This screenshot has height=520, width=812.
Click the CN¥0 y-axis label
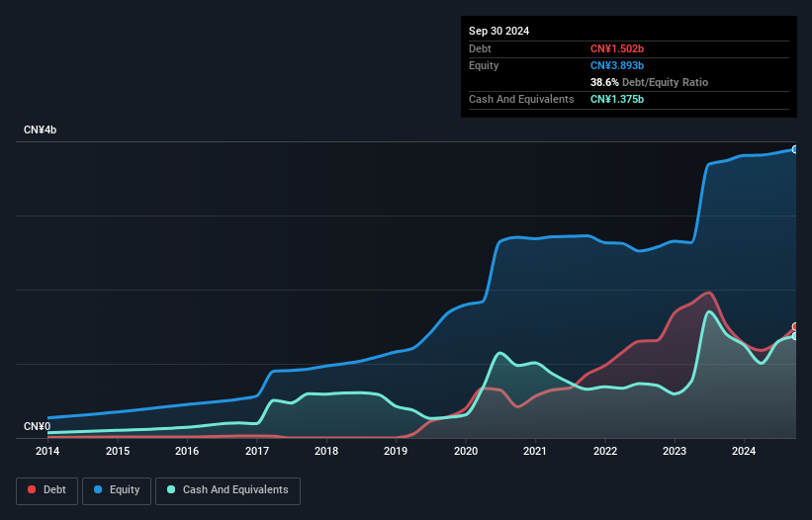tap(37, 426)
